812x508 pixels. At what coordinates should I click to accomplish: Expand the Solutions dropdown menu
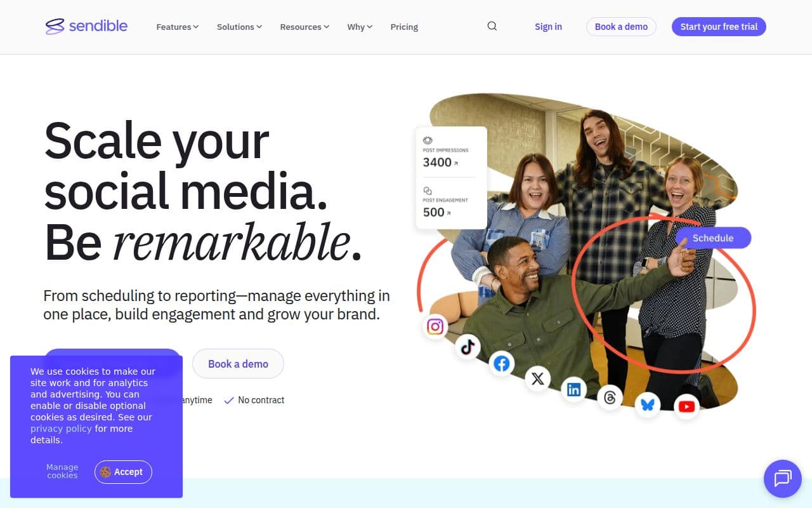[x=239, y=27]
